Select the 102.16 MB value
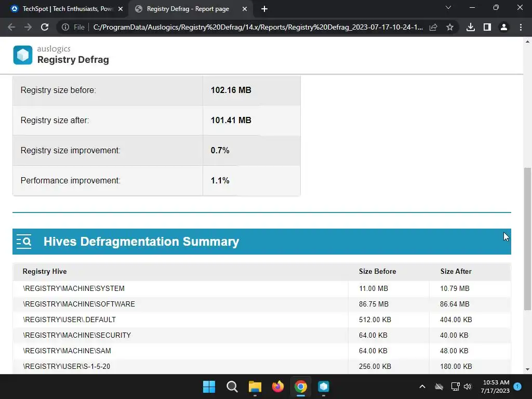Screen dimensions: 532x399 (x=231, y=90)
